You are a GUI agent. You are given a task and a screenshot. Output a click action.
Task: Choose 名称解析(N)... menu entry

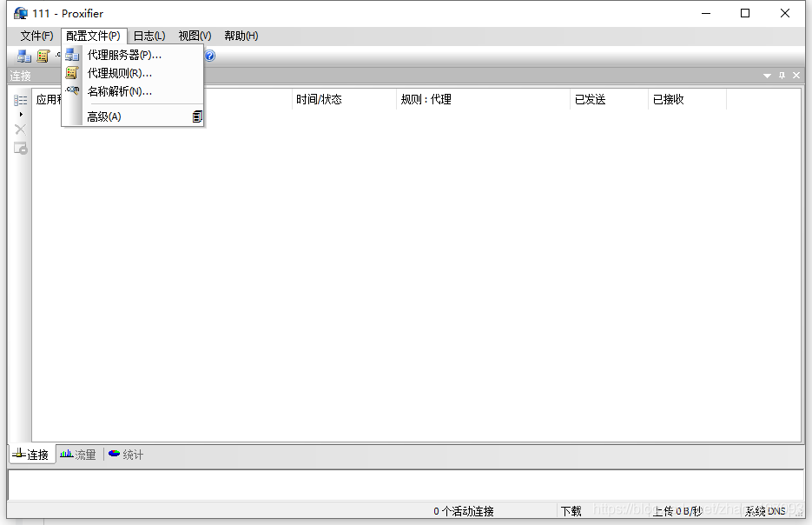(133, 91)
